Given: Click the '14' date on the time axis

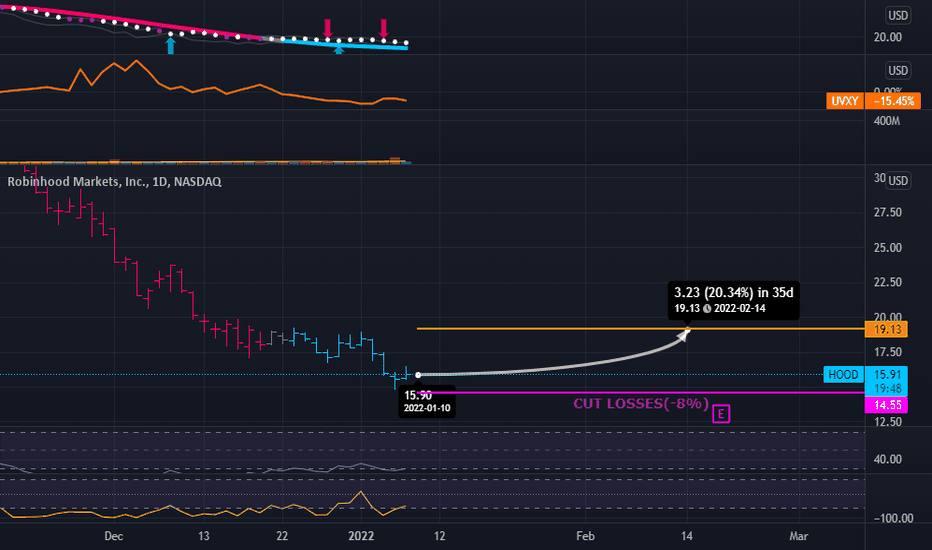Looking at the screenshot, I should (x=687, y=536).
